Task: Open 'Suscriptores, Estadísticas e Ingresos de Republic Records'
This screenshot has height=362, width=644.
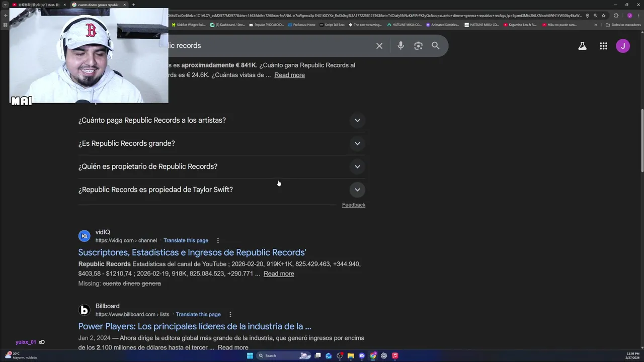Action: coord(192,252)
